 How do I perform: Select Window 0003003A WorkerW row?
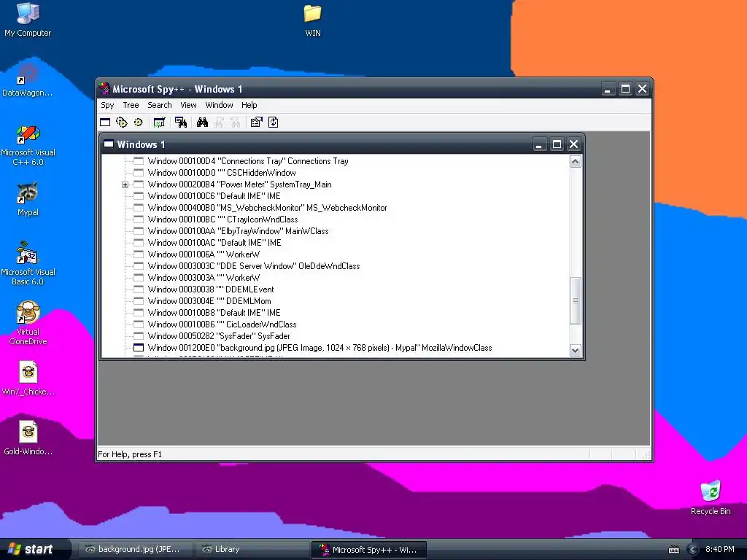click(204, 278)
